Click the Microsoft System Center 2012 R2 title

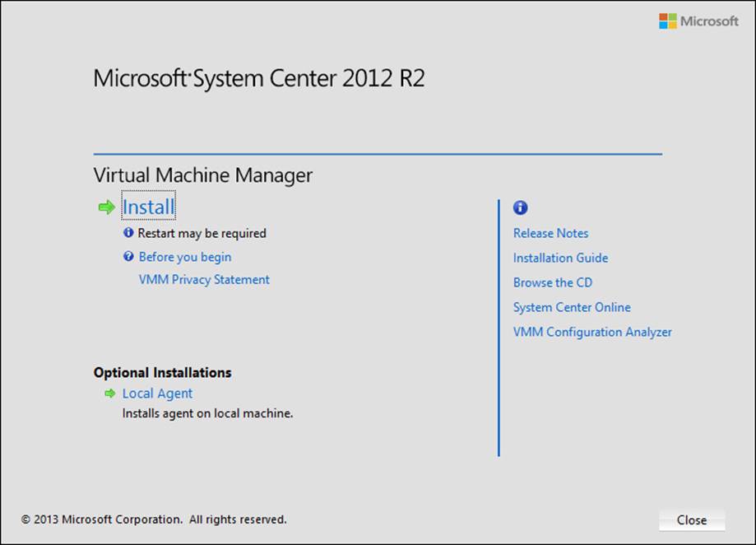(x=259, y=78)
